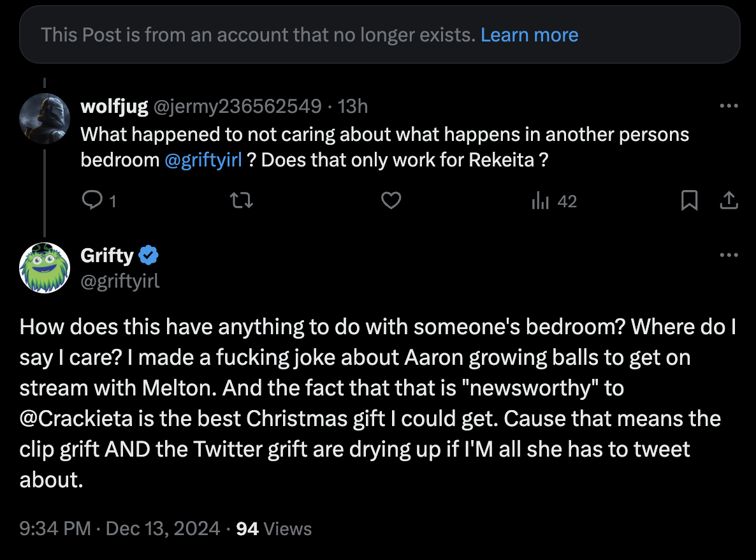Open wolfjug's profile avatar
Screen dimensions: 756x560
point(45,119)
